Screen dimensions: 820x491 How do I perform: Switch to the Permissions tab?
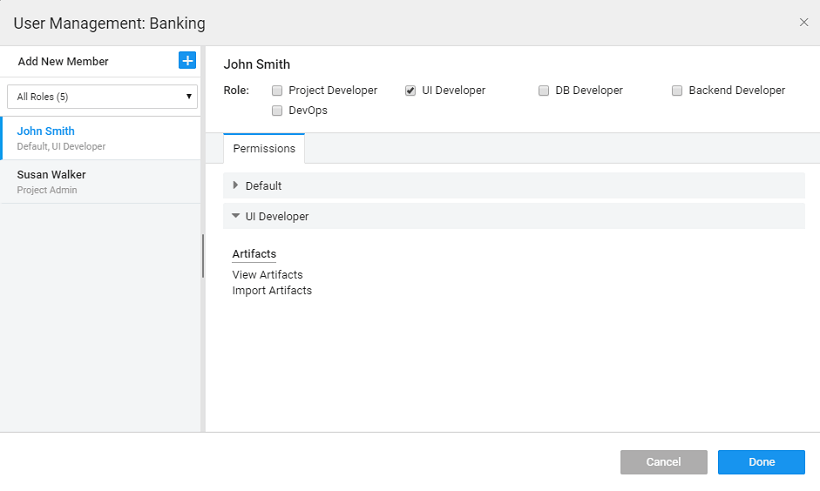[x=264, y=148]
